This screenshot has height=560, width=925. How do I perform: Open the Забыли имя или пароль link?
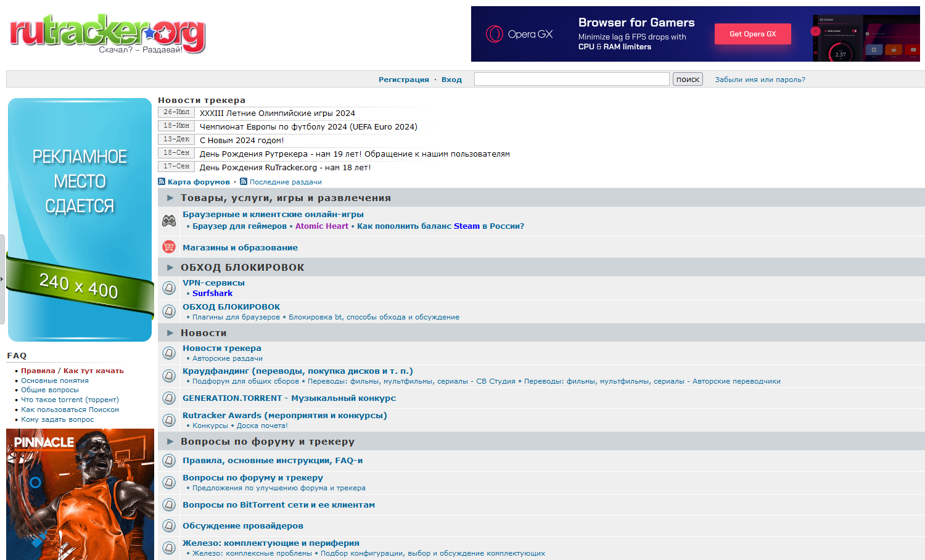[760, 80]
